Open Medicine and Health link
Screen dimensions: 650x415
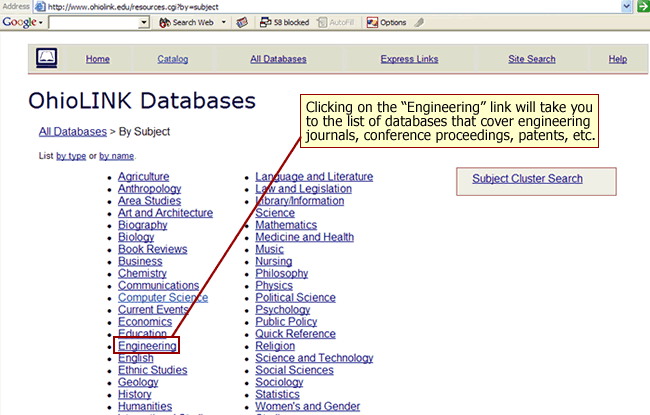[305, 237]
